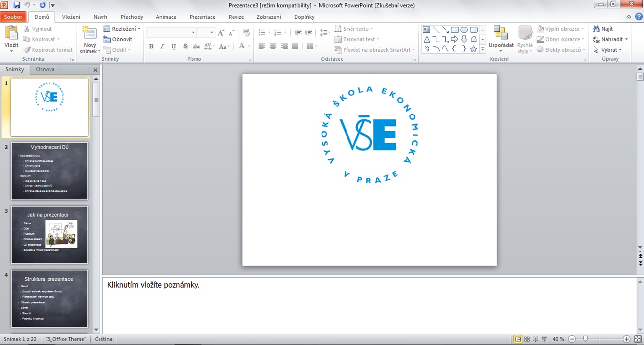The width and height of the screenshot is (644, 345).
Task: Open the Vybrat select dropdown
Action: tap(608, 50)
